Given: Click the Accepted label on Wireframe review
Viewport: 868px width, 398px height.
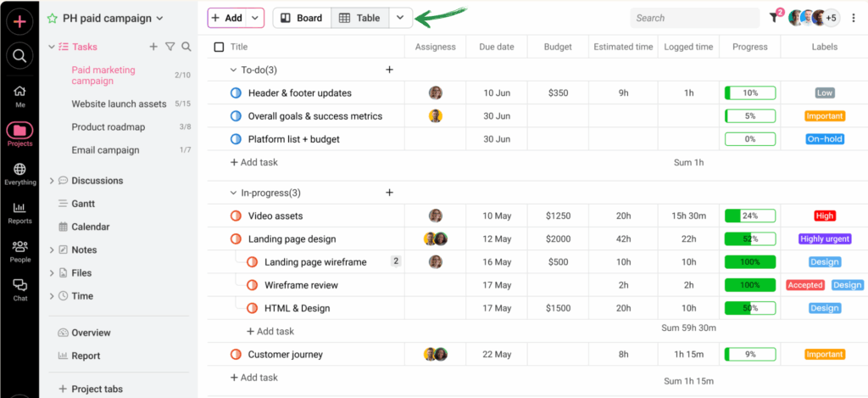Looking at the screenshot, I should [x=805, y=285].
